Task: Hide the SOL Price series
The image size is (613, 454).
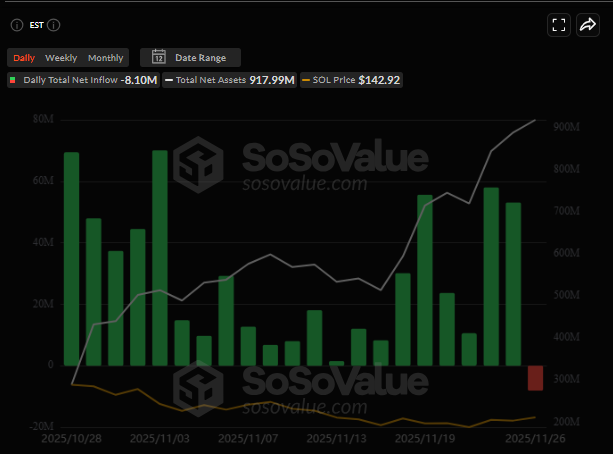Action: coord(354,80)
